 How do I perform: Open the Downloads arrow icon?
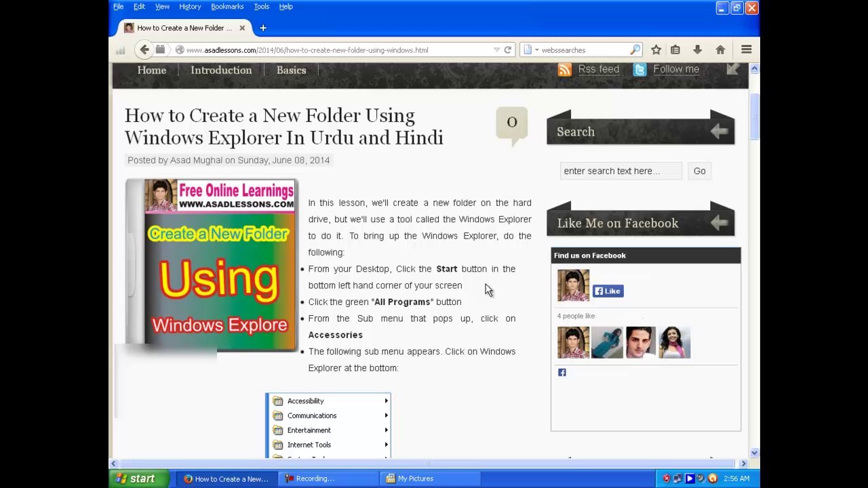pyautogui.click(x=697, y=49)
